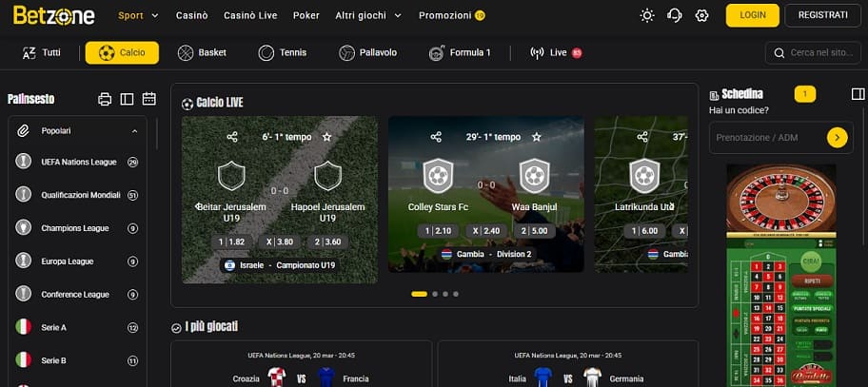Go to Casinò section

click(x=192, y=15)
